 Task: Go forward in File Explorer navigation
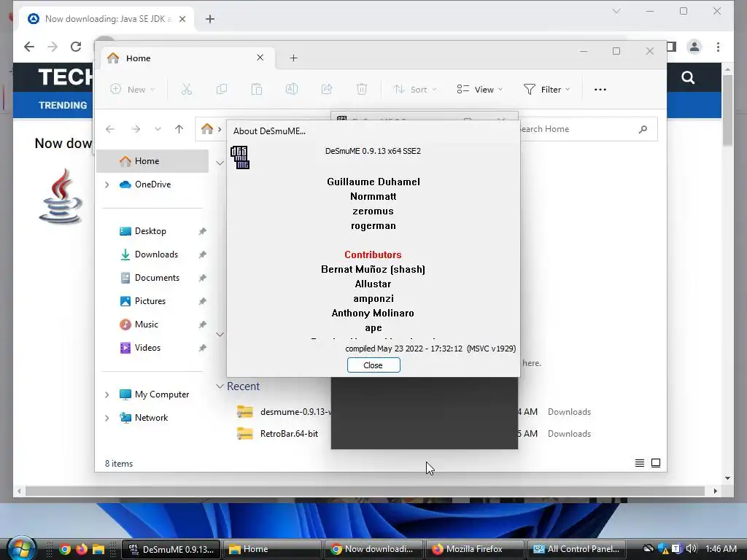(x=136, y=129)
